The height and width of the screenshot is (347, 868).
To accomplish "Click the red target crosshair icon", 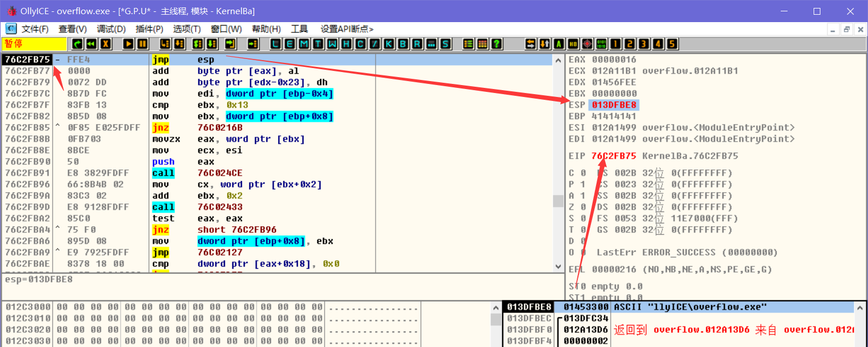I will click(x=587, y=44).
